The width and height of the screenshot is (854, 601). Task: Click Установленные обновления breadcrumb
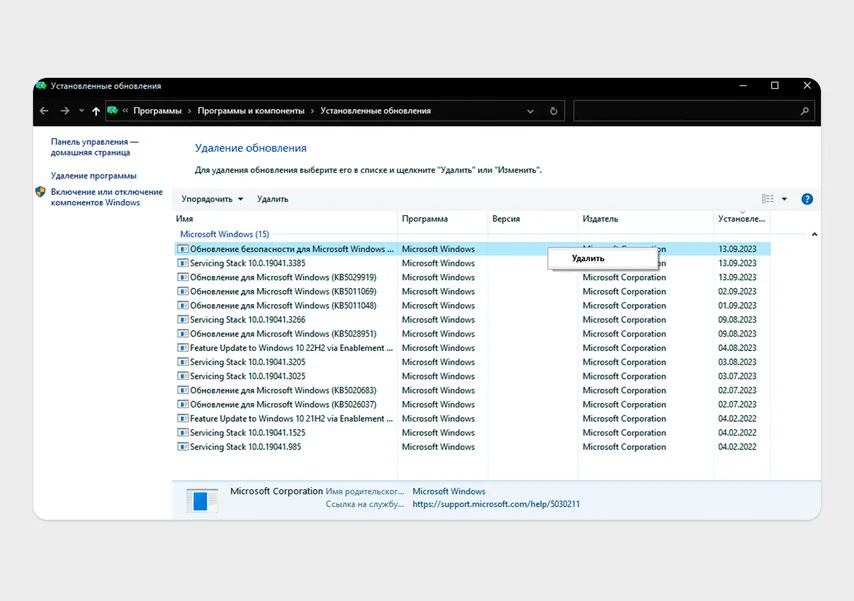coord(375,111)
